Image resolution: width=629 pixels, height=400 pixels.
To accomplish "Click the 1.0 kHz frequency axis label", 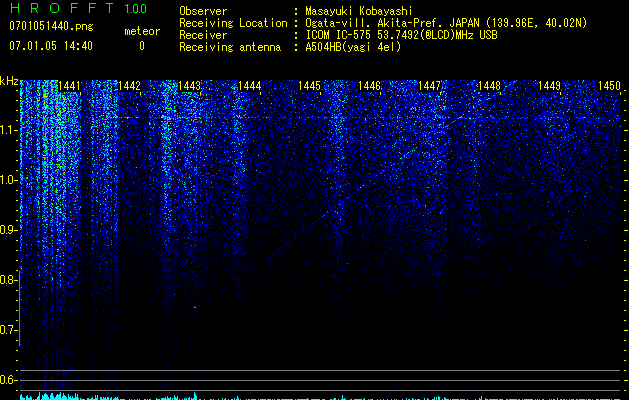I will 7,180.
